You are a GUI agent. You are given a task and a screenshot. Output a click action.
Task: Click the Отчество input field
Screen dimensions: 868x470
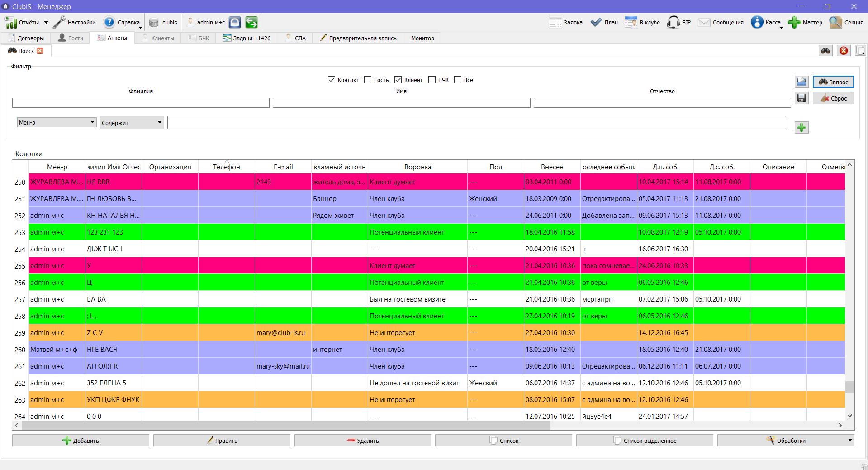[x=662, y=103]
